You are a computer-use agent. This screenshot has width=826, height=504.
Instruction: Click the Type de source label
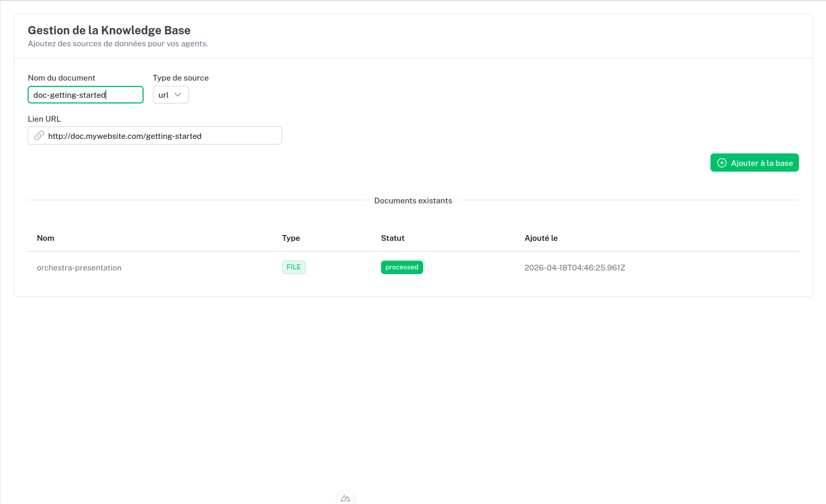pos(181,78)
